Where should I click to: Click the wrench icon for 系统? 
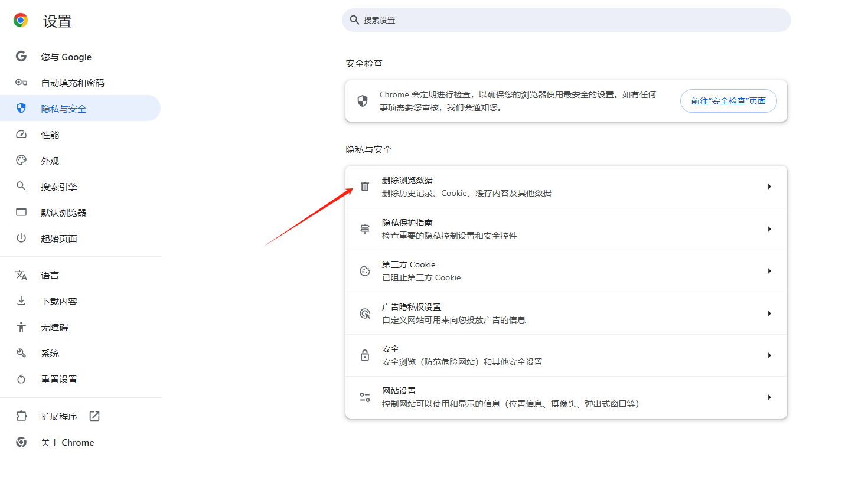click(x=21, y=353)
